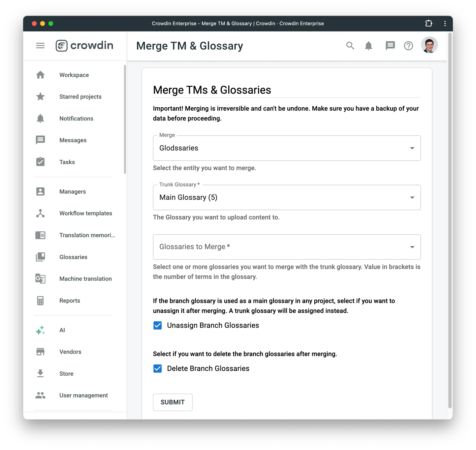Image resolution: width=476 pixels, height=450 pixels.
Task: Click the SUBMIT button
Action: pyautogui.click(x=173, y=402)
